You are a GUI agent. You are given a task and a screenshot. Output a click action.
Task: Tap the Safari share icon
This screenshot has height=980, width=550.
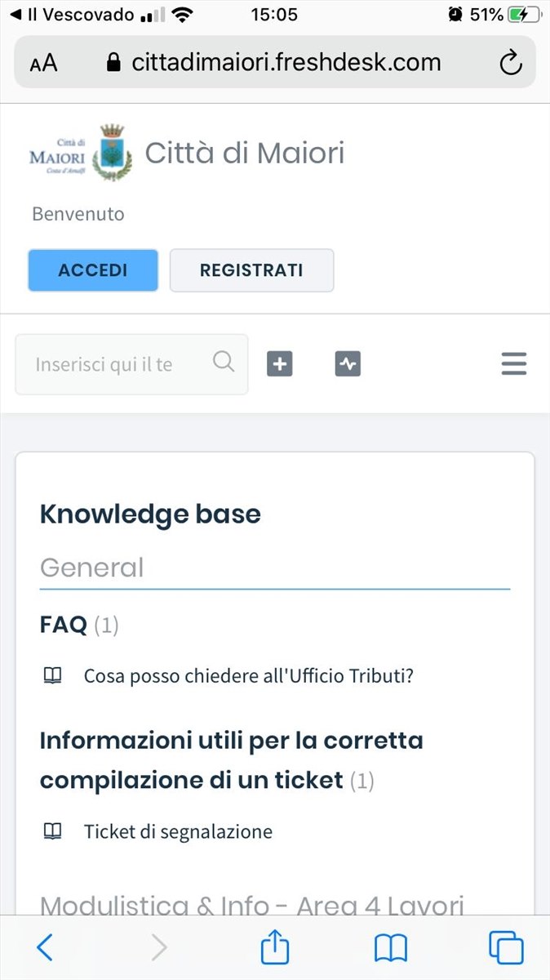point(275,947)
